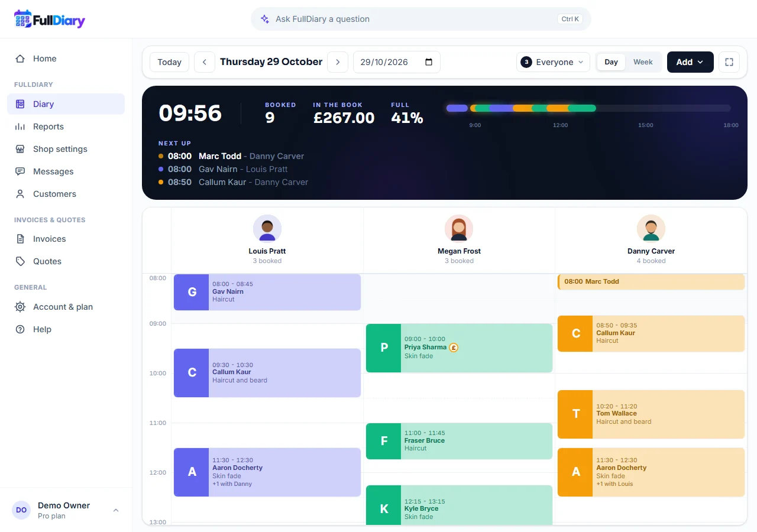Switch to Week view

click(x=643, y=62)
